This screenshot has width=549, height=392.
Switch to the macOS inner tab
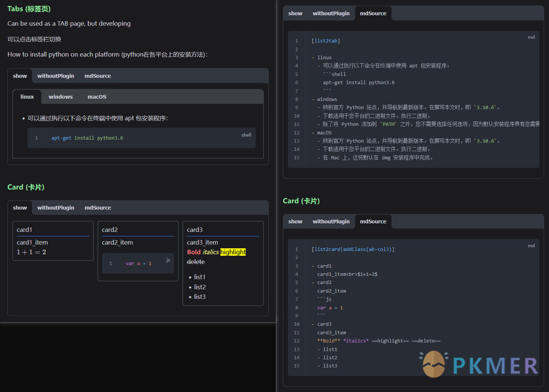tap(97, 97)
